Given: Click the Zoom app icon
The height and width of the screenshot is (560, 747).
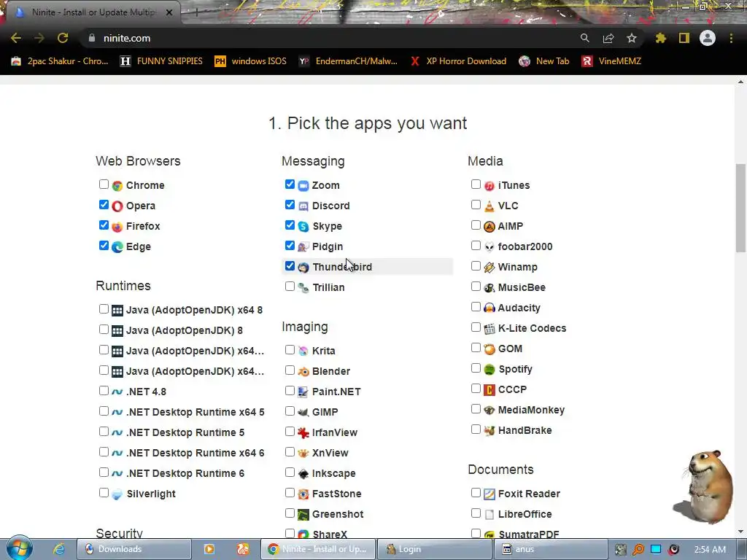Looking at the screenshot, I should pyautogui.click(x=303, y=186).
